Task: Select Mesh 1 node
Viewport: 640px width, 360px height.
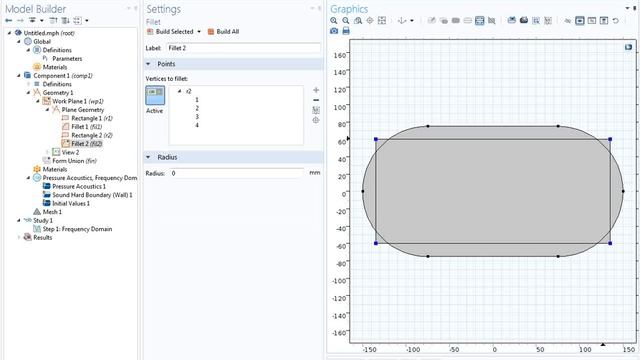Action: (52, 212)
